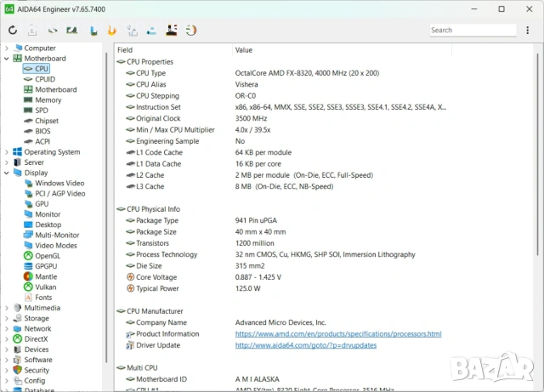Select the BIOS item under Motherboard
Screen dimensions: 544x392
(42, 131)
